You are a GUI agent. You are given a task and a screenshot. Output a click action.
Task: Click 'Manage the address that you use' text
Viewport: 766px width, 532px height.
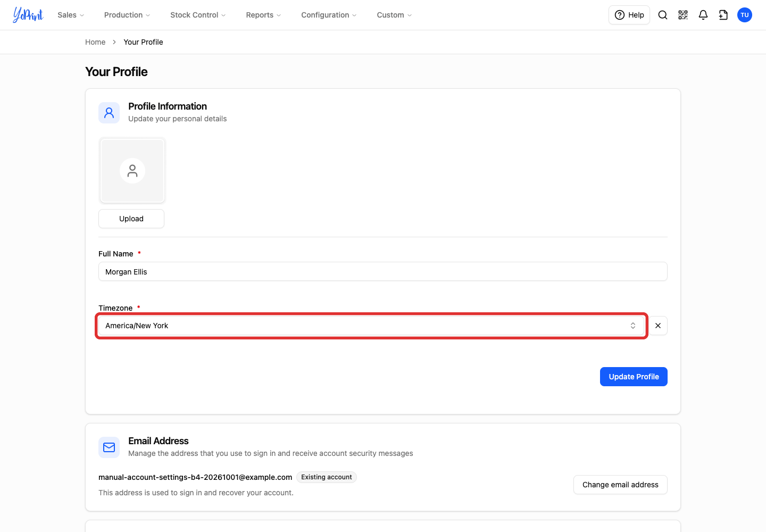(x=271, y=453)
